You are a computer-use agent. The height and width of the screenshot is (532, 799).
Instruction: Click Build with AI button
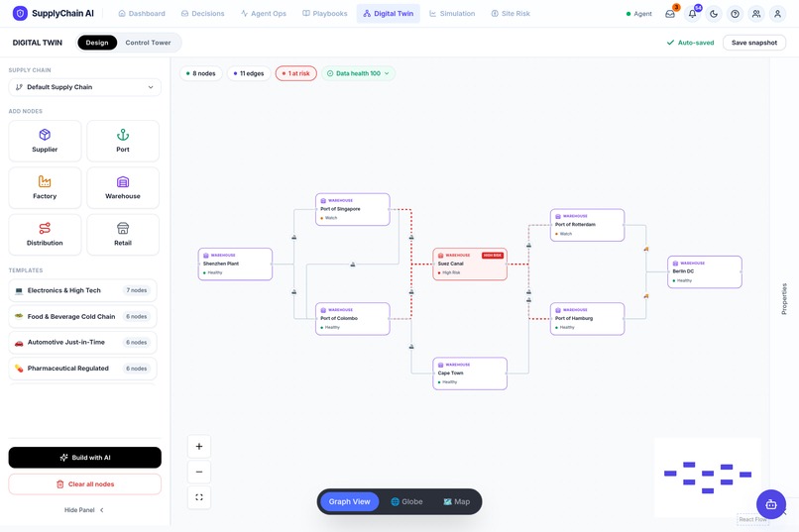coord(84,458)
